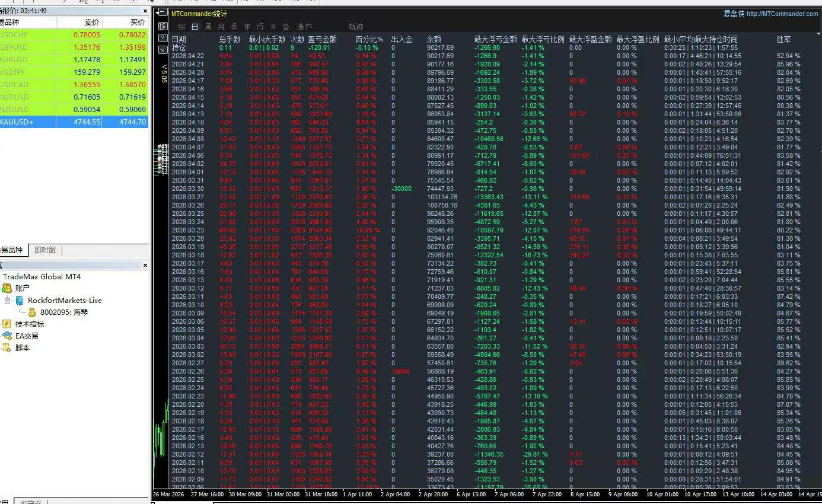Select the AUDUSD symbol row

pos(74,97)
